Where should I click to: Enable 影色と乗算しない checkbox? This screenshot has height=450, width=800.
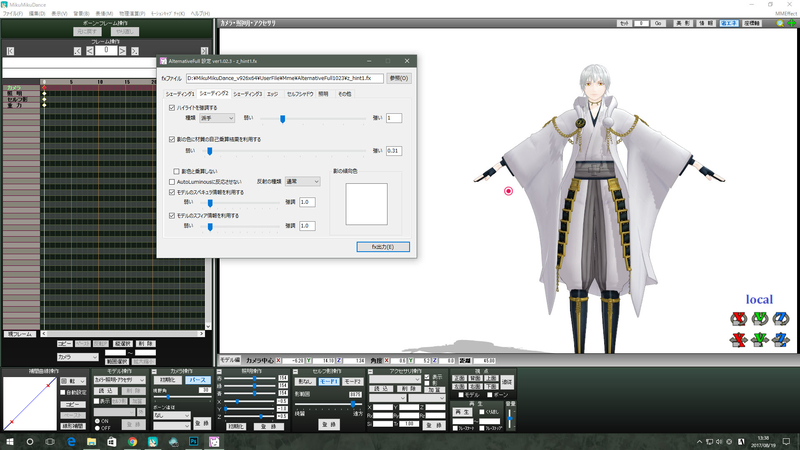point(177,171)
